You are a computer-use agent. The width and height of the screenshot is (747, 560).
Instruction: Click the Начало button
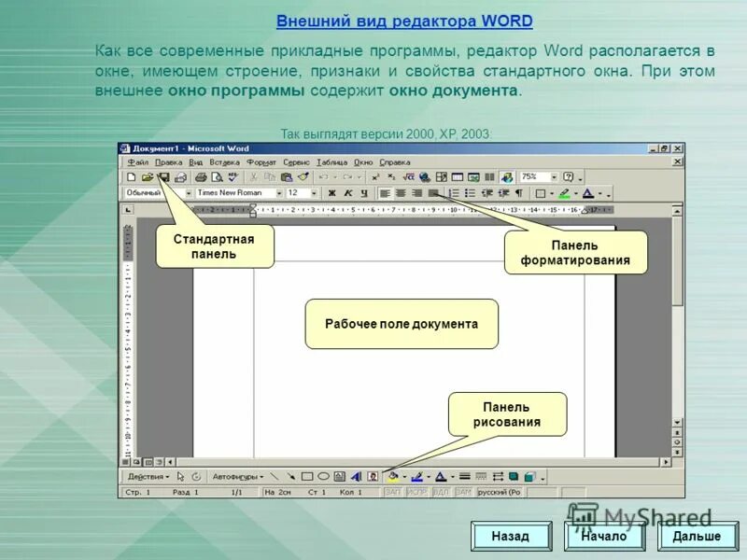tap(604, 536)
